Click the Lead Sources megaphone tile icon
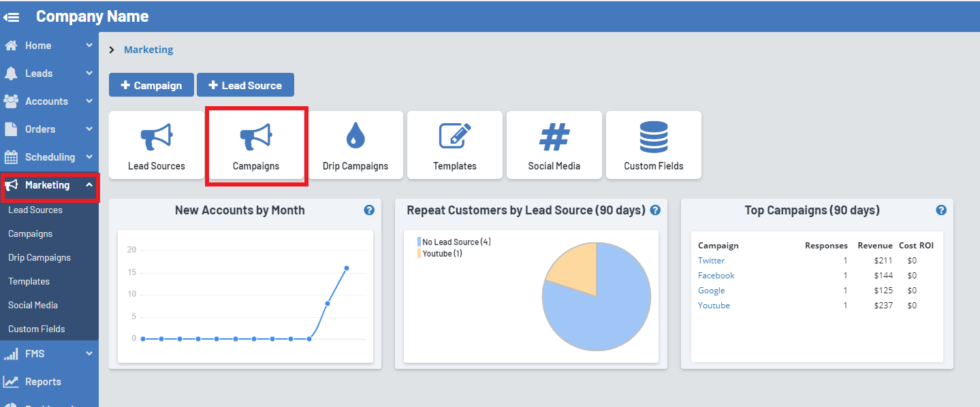980x407 pixels. [x=156, y=137]
